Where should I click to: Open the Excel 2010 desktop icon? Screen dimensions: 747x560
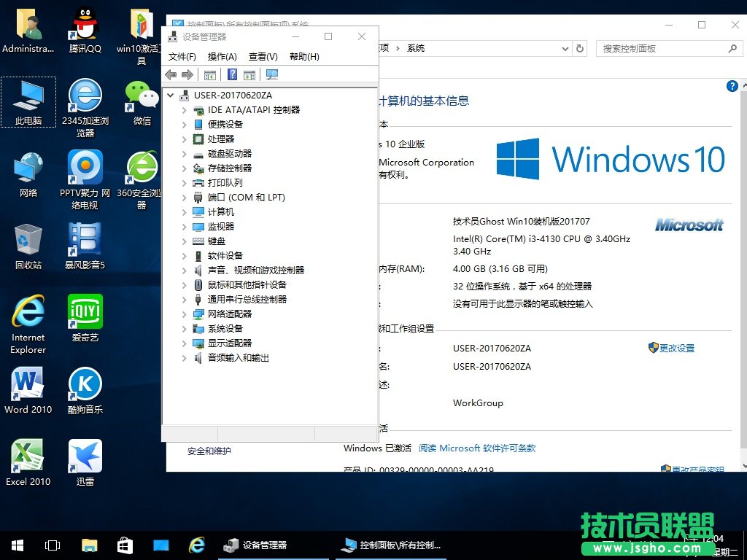click(28, 463)
